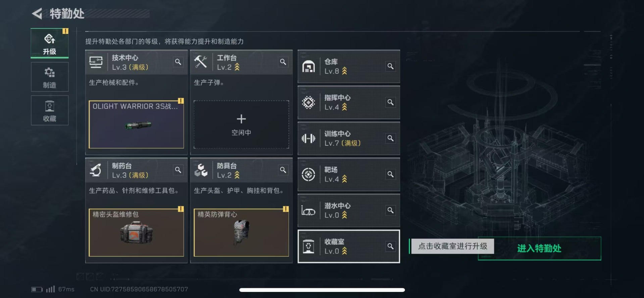644x298 pixels.
Task: Select the 收藏室 Lv.0 department card
Action: coord(349,246)
